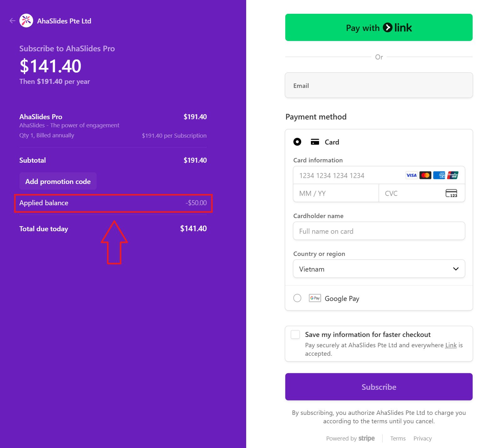Viewport: 487px width, 448px height.
Task: Open the Privacy link in footer
Action: pyautogui.click(x=422, y=438)
